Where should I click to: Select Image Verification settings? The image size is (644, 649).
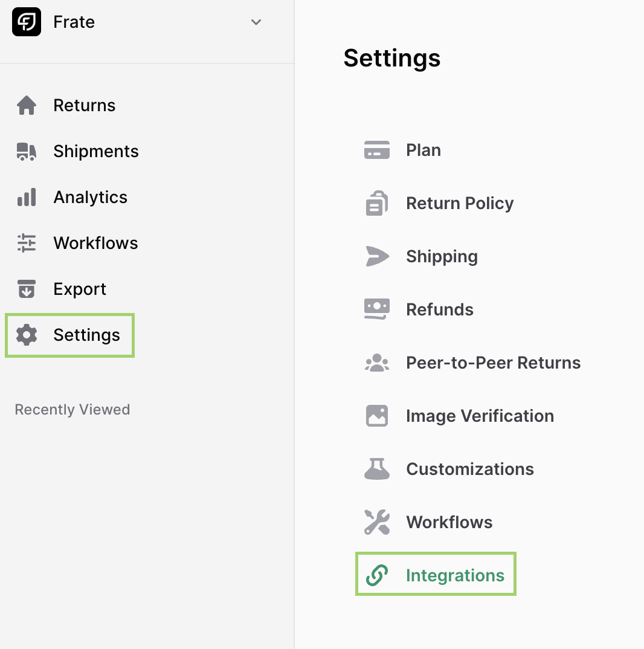(x=480, y=416)
